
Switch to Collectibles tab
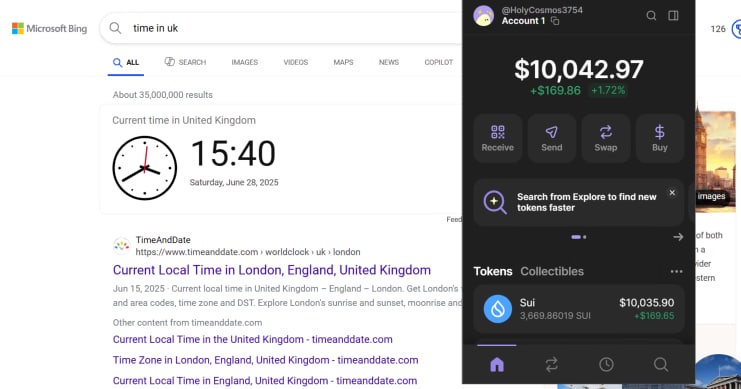coord(552,271)
